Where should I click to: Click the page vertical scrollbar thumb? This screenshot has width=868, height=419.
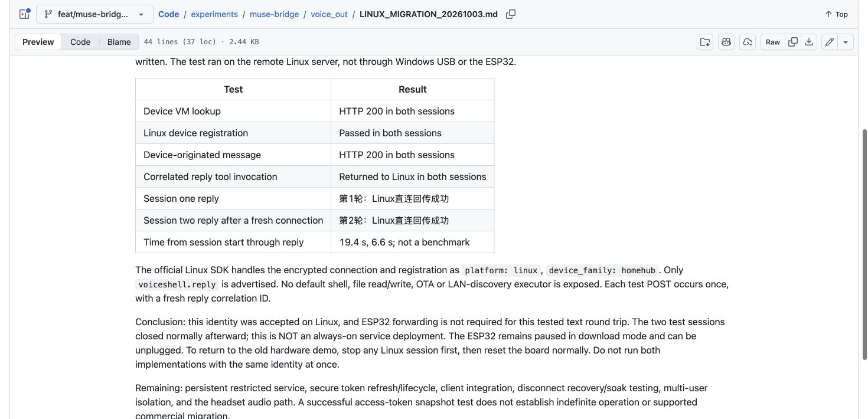tap(864, 244)
